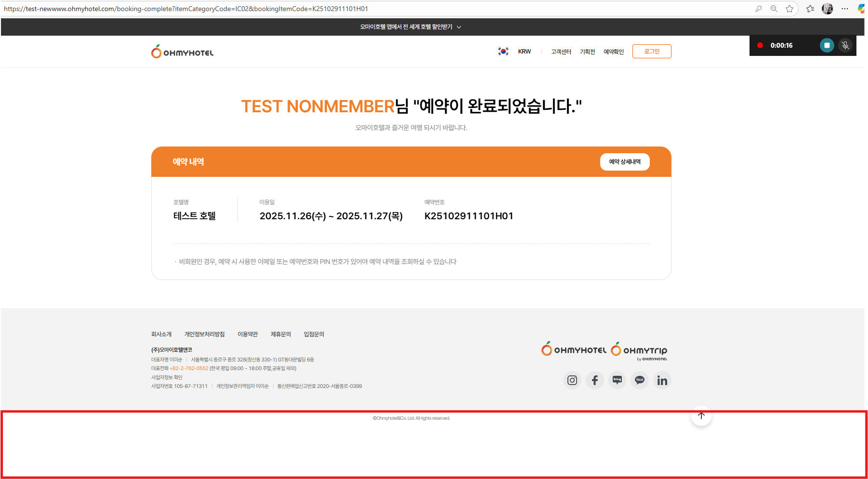This screenshot has height=479, width=868.
Task: Click 사업자정보 확인 link
Action: pyautogui.click(x=167, y=377)
